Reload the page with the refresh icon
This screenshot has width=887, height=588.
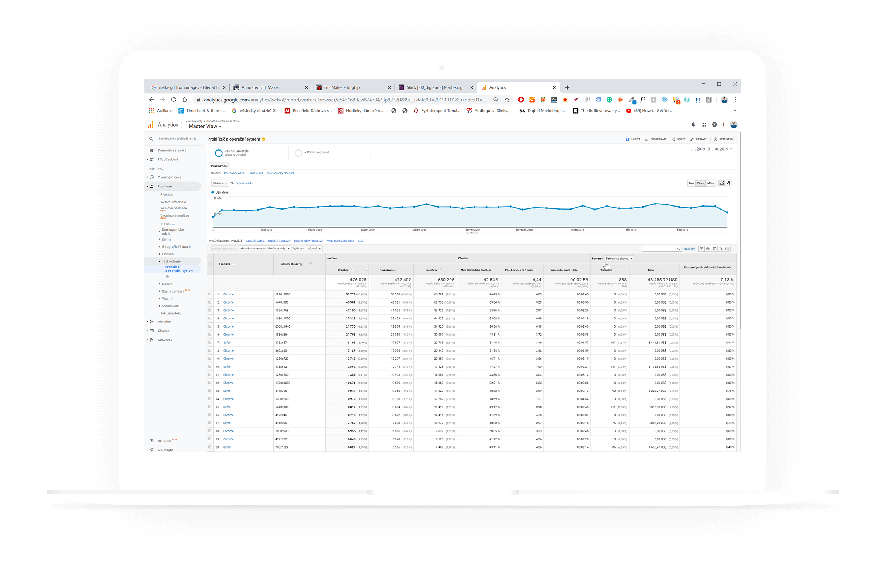[x=174, y=100]
